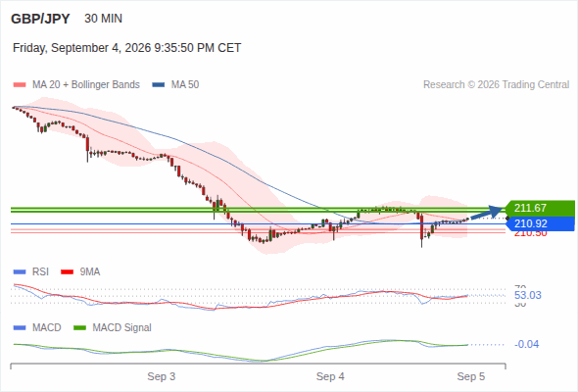Screen dimensions: 578x392
Task: Click the RSI legend color swatch
Action: click(x=20, y=272)
